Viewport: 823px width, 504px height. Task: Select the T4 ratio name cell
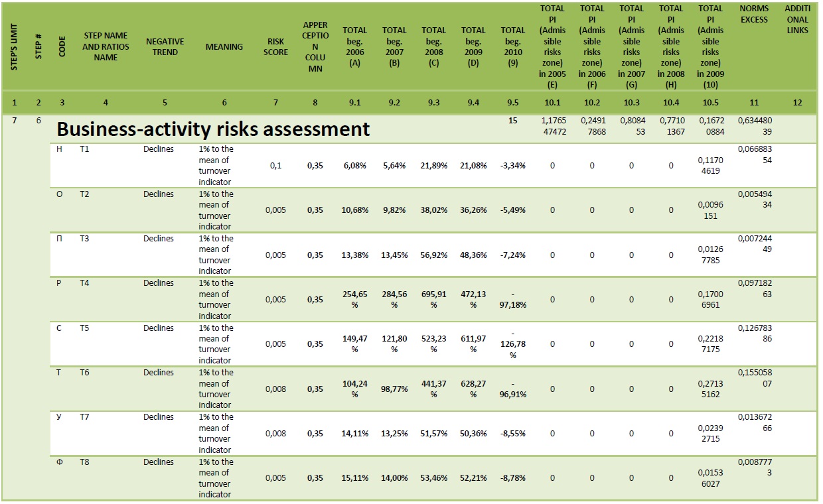[84, 283]
